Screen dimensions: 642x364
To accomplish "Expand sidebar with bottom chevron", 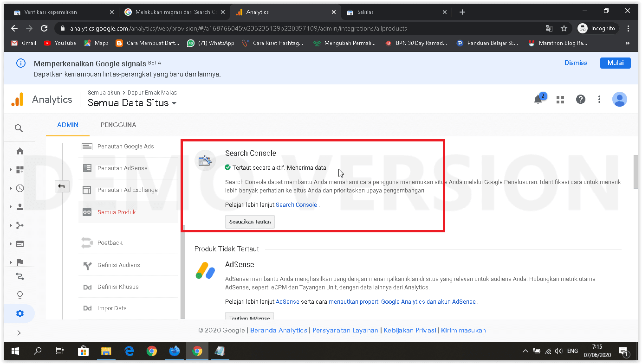I will point(19,333).
